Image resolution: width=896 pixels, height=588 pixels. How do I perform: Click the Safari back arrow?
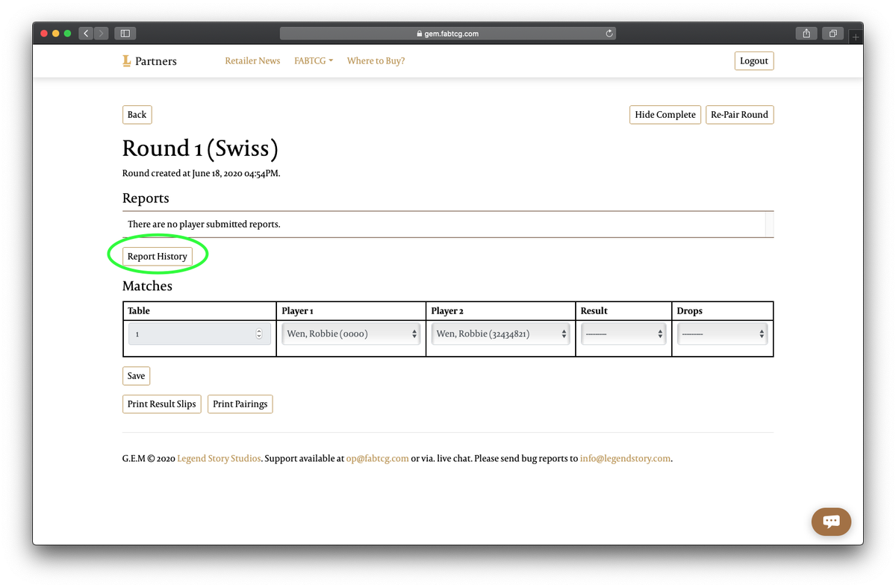(86, 34)
